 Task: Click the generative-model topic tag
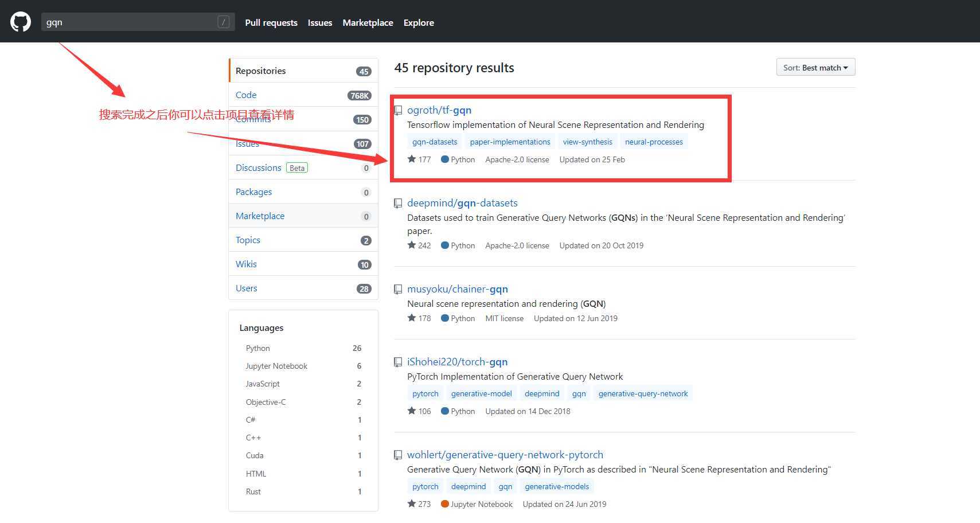coord(481,393)
